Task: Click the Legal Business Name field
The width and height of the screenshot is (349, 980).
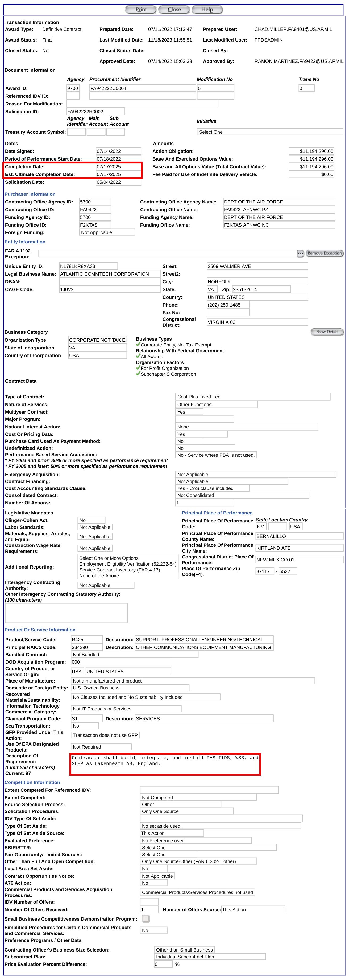Action: coord(110,274)
